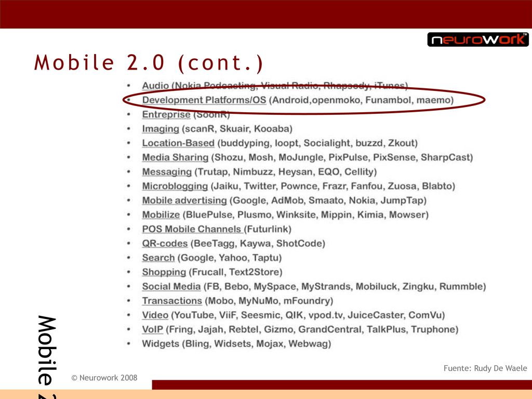
Task: Open the Microblogging link
Action: (x=175, y=186)
